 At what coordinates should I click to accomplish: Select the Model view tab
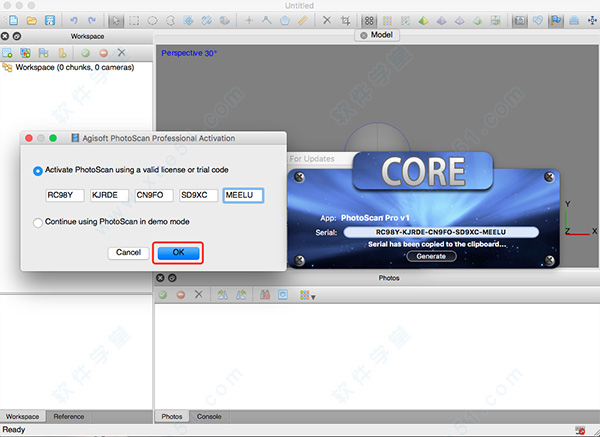click(377, 35)
